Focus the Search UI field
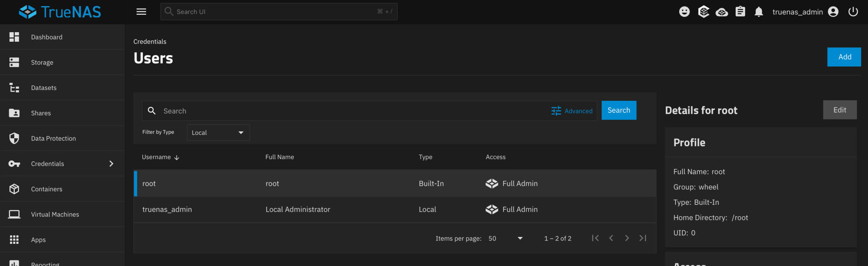 [278, 12]
